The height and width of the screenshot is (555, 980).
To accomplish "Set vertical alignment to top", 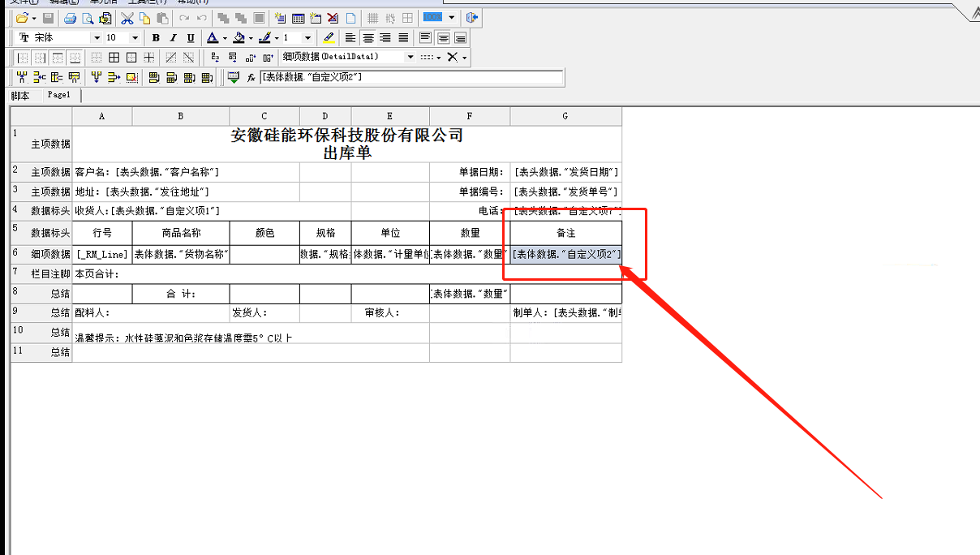I will point(425,38).
